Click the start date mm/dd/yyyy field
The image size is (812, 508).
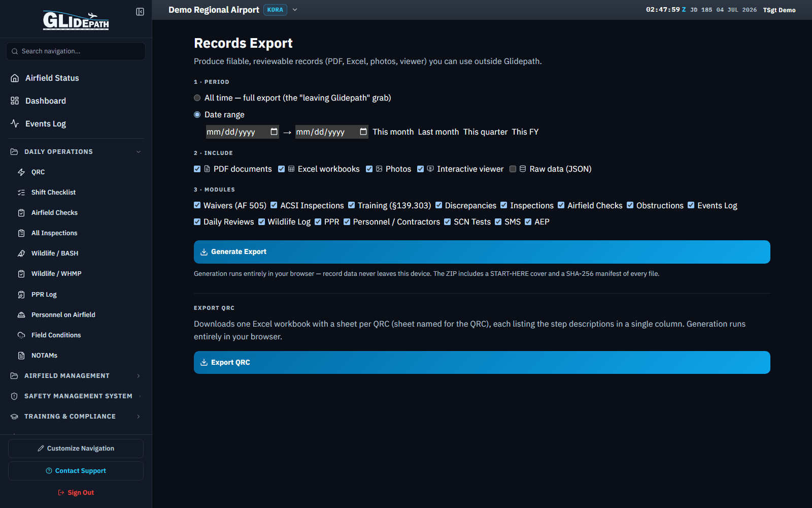click(x=243, y=132)
